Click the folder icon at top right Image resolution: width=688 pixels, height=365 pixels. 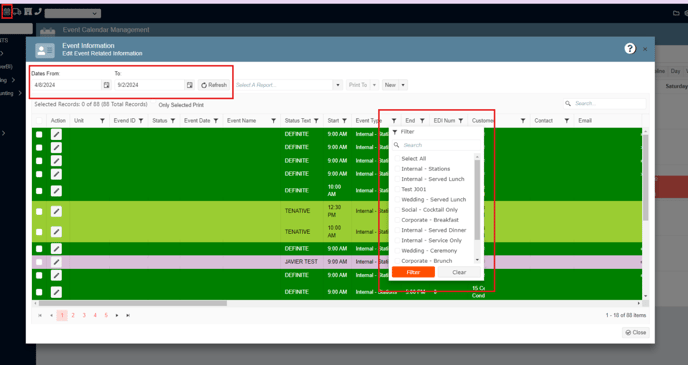coord(676,13)
